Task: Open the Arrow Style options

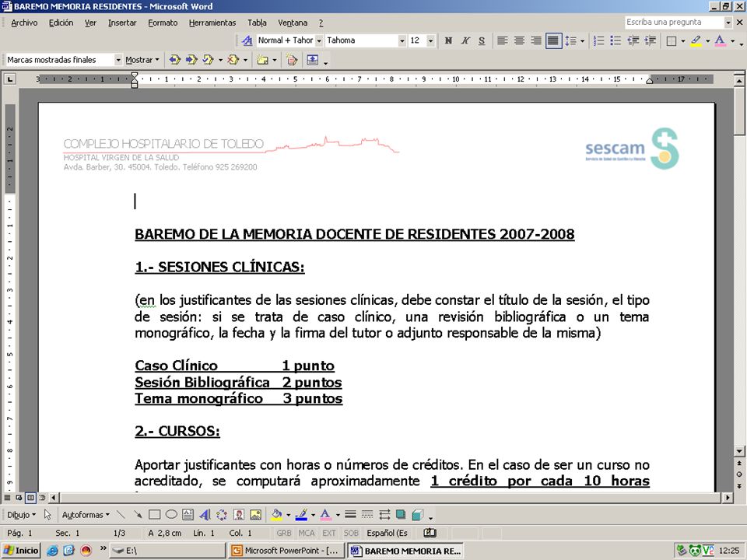Action: [384, 515]
